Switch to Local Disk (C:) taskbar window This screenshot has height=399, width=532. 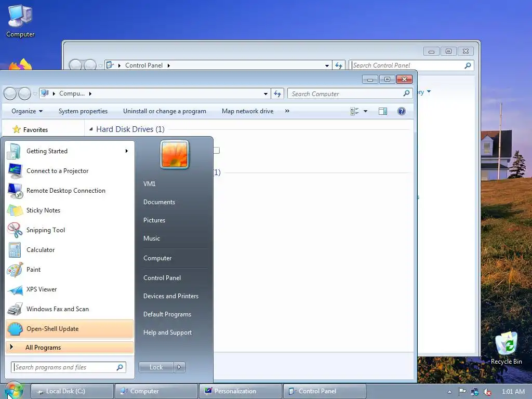[72, 391]
